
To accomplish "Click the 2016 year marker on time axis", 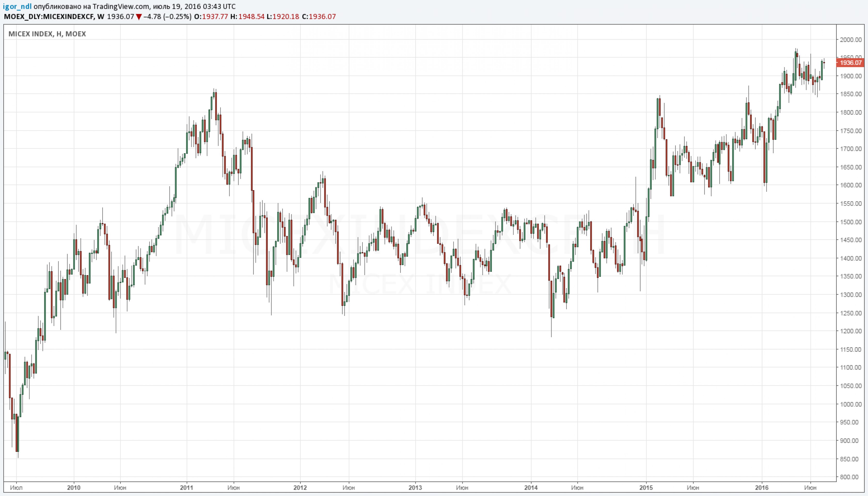I will point(761,487).
